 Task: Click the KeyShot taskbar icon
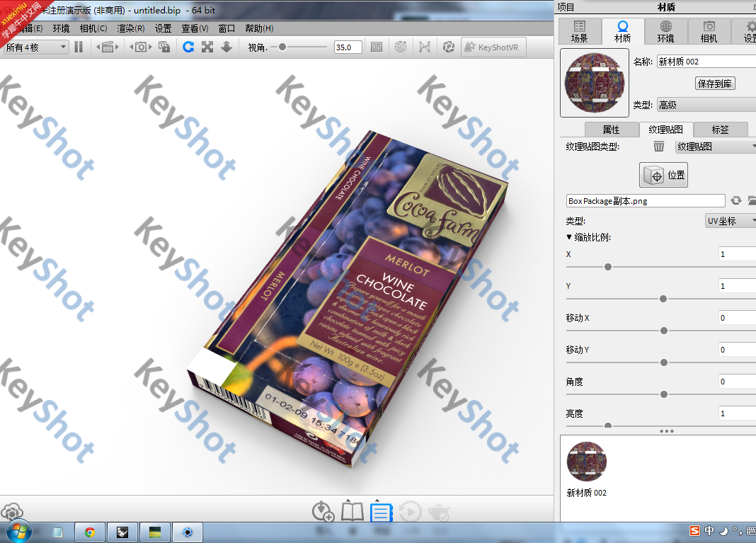[x=188, y=532]
